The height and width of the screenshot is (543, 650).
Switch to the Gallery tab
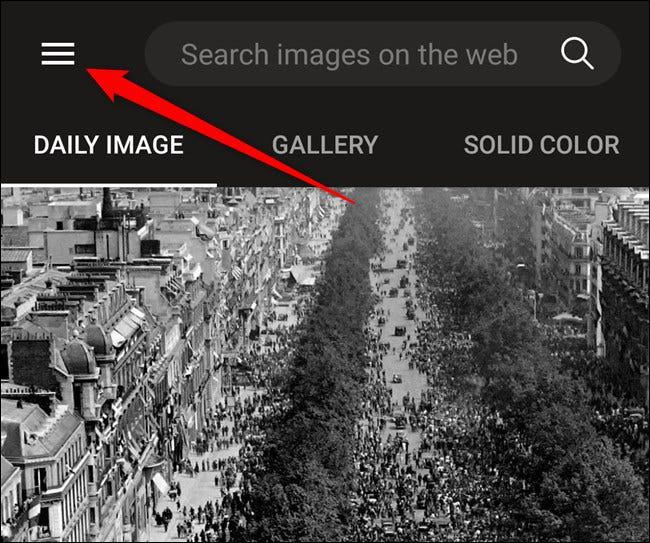point(325,145)
